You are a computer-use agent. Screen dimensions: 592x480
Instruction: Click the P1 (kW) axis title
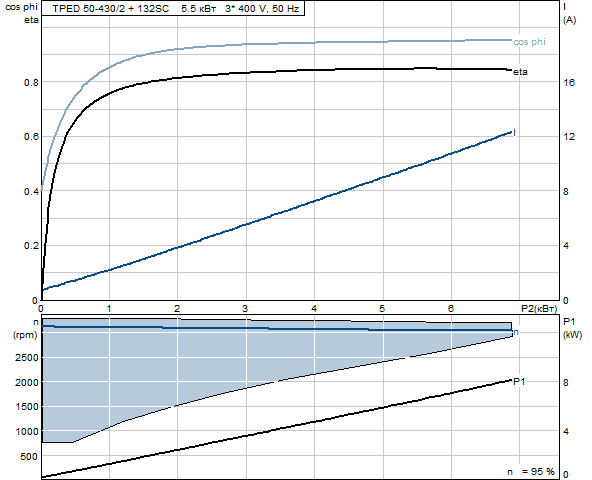pos(572,328)
